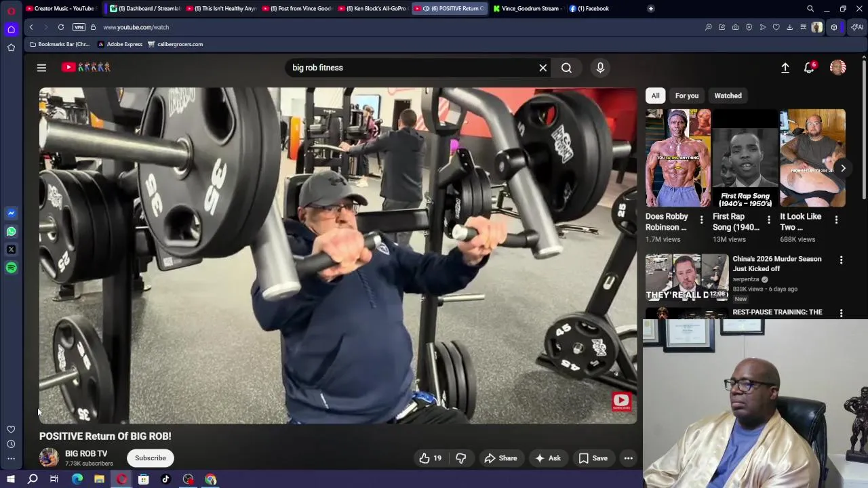Open Messenger in the Opera sidebar

(11, 213)
